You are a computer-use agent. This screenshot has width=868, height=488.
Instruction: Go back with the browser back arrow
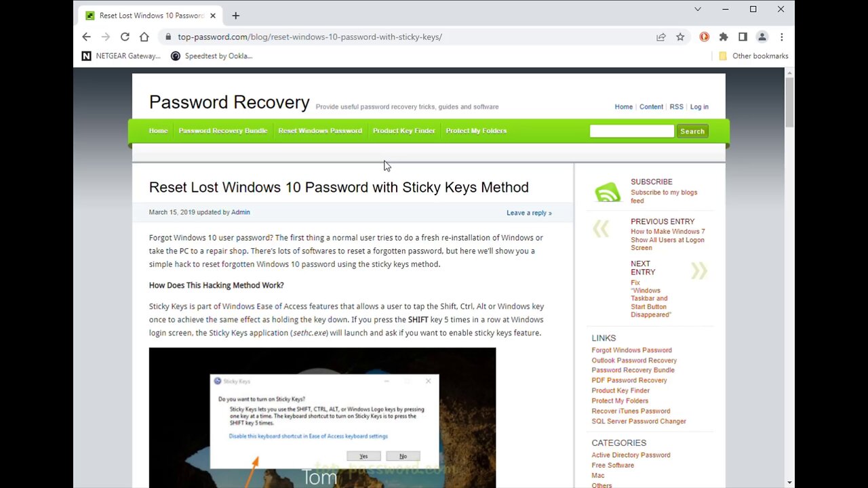coord(86,37)
